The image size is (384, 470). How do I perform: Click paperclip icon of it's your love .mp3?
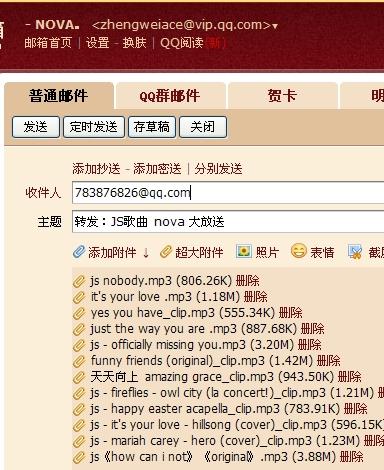click(x=79, y=297)
